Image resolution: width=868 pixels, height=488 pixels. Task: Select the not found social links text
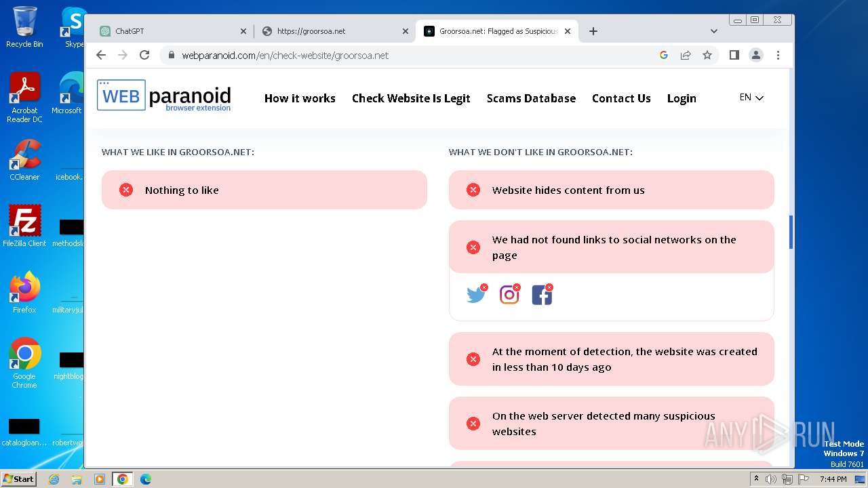[614, 247]
